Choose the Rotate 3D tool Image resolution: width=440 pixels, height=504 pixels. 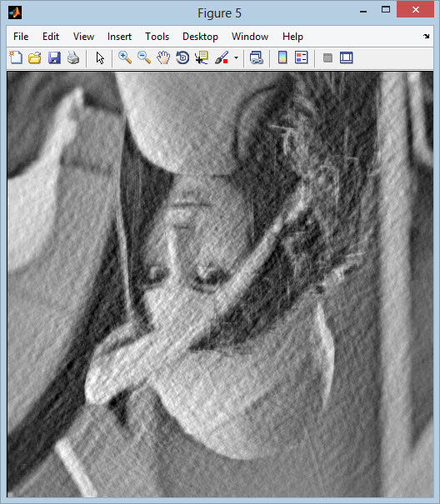(182, 57)
